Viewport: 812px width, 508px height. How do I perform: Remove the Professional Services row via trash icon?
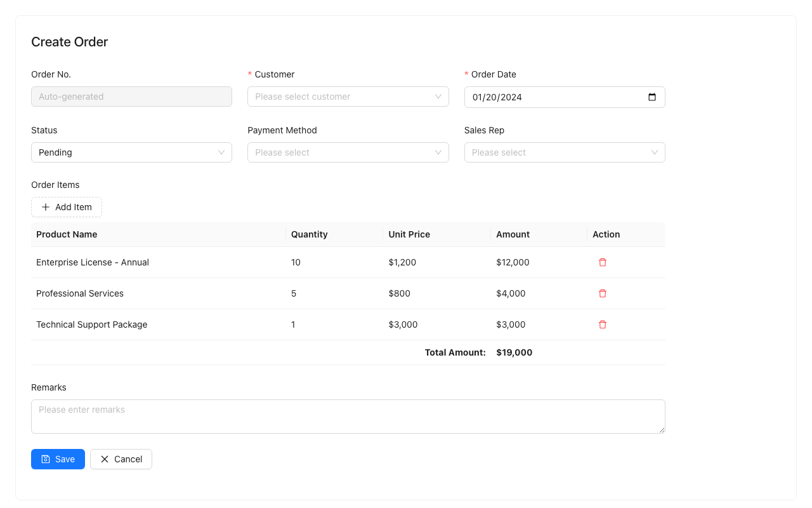(602, 293)
